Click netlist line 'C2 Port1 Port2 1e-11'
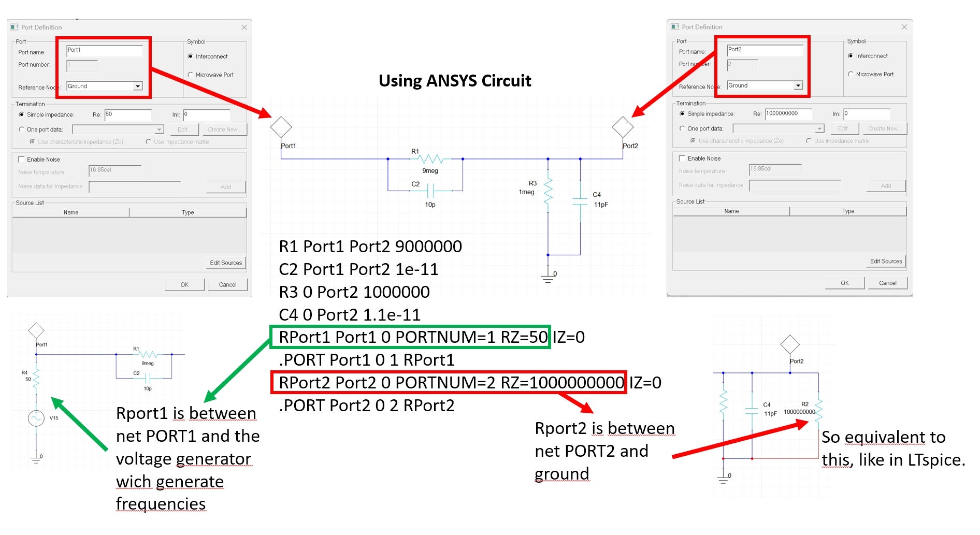Screen dimensions: 980x535 point(358,269)
